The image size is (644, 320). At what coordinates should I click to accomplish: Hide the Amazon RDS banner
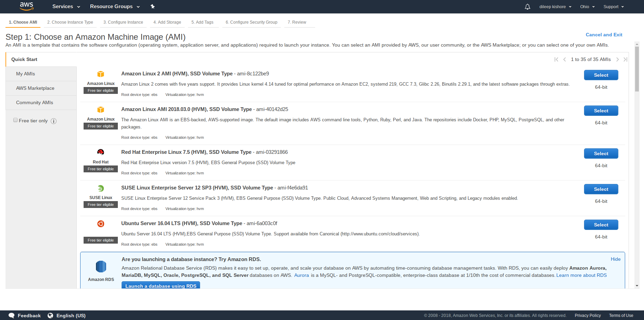click(x=616, y=259)
